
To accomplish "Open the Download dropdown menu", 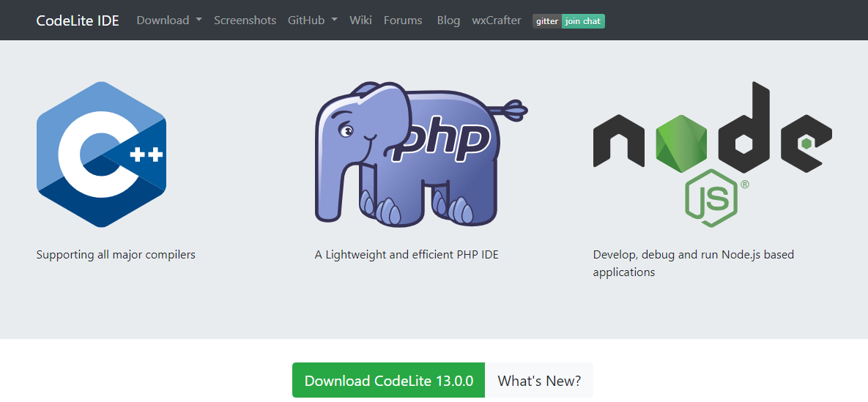I will coord(169,21).
